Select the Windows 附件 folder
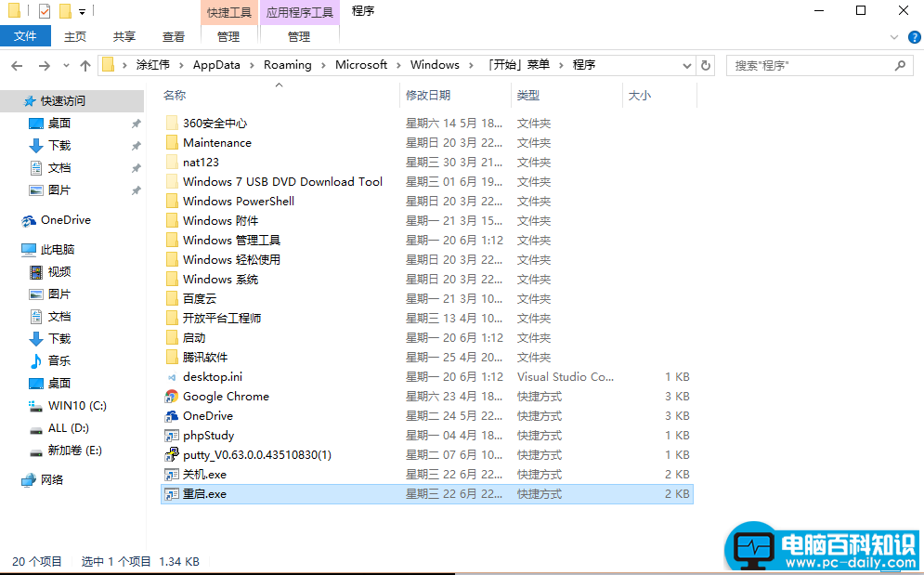924x575 pixels. 426,220
